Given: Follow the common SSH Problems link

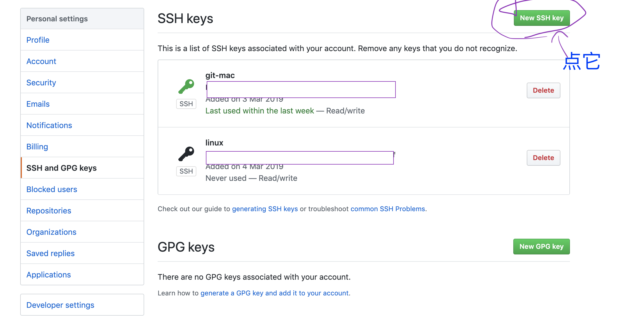Looking at the screenshot, I should pos(388,209).
